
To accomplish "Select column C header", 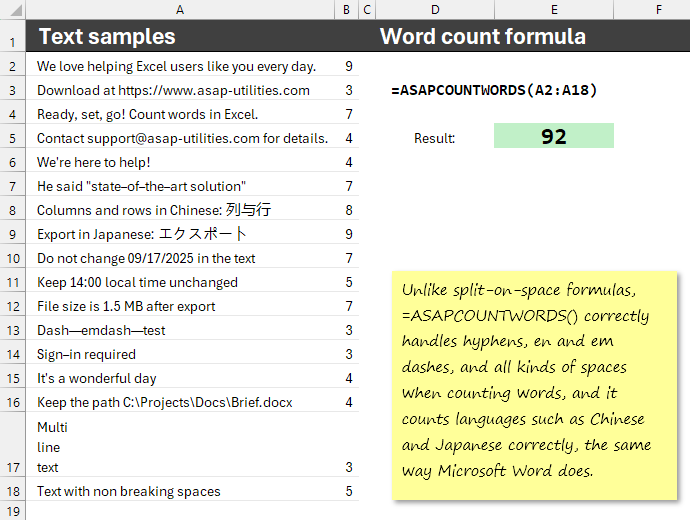I will pyautogui.click(x=367, y=9).
